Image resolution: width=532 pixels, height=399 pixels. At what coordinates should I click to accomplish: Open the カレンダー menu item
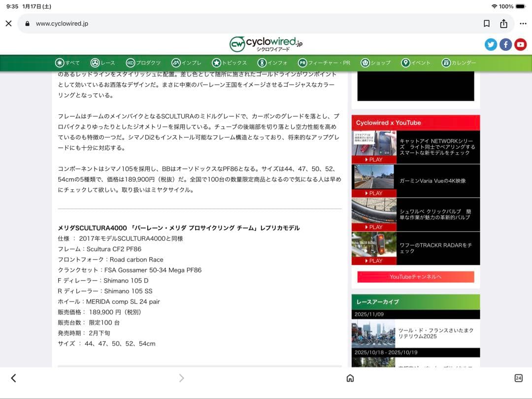pos(459,63)
